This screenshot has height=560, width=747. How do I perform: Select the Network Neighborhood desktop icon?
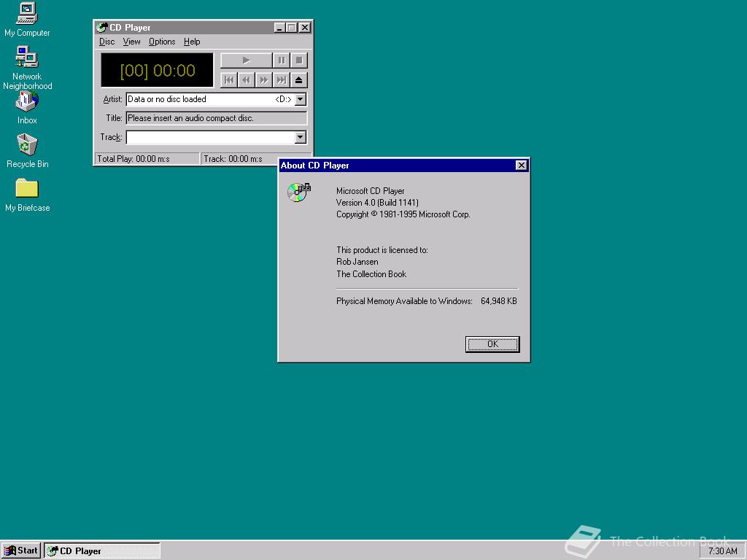coord(27,67)
